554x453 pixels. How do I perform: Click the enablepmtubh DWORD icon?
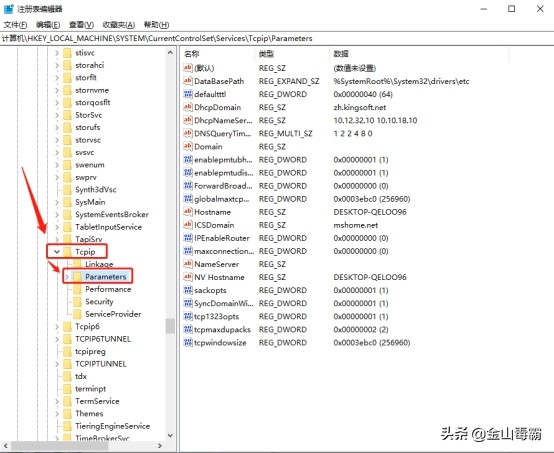point(188,160)
